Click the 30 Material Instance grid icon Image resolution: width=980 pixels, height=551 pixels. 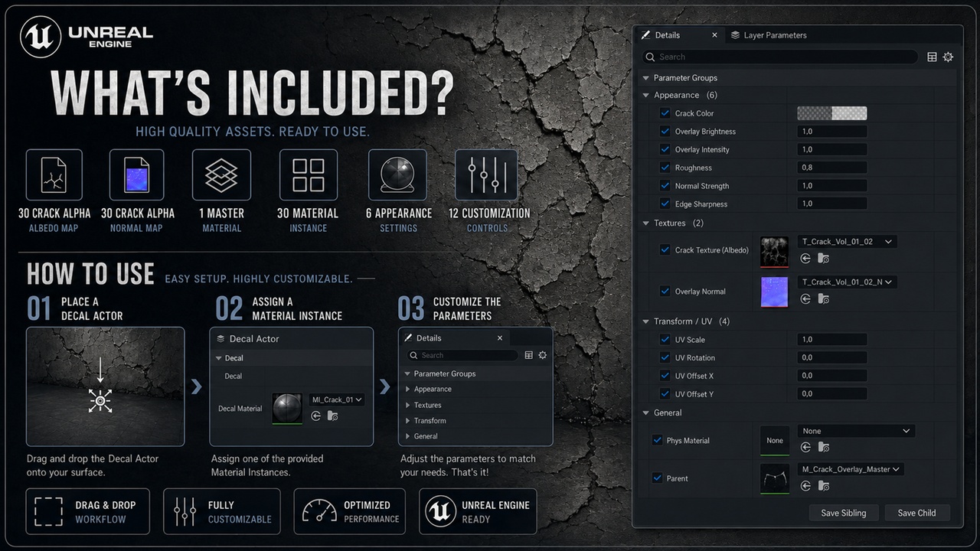[309, 175]
